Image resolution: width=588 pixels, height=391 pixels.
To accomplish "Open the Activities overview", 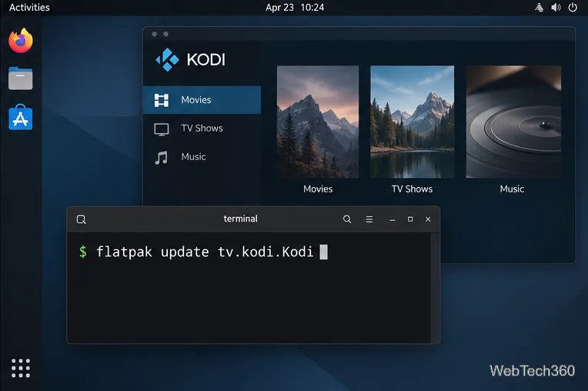I will click(29, 8).
